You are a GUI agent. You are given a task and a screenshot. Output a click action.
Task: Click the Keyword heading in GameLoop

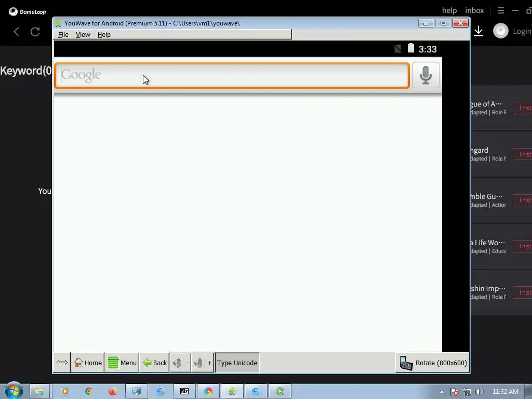point(26,71)
